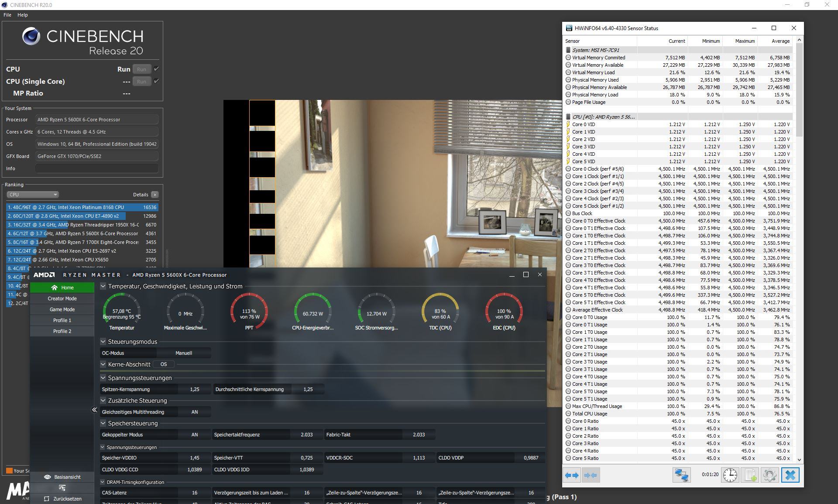Click the sensor icon next to Core 0 VID
Screen dimensions: 838x504
(568, 124)
